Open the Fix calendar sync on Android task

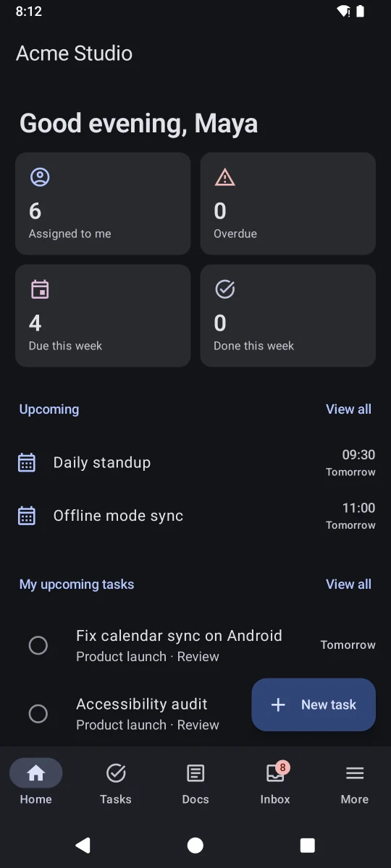point(195,645)
